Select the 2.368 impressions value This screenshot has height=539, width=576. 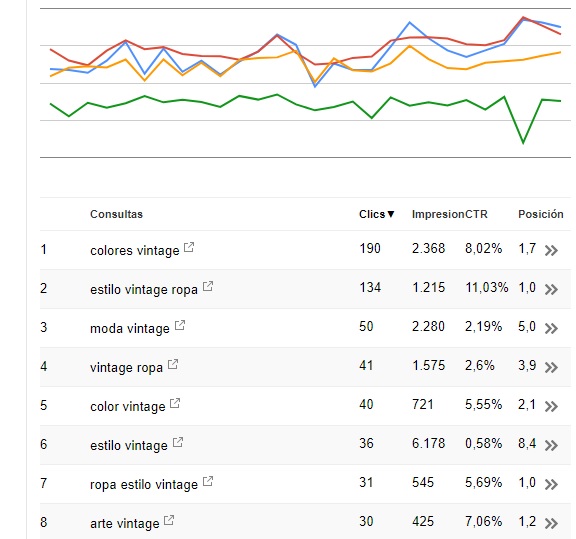(x=428, y=249)
